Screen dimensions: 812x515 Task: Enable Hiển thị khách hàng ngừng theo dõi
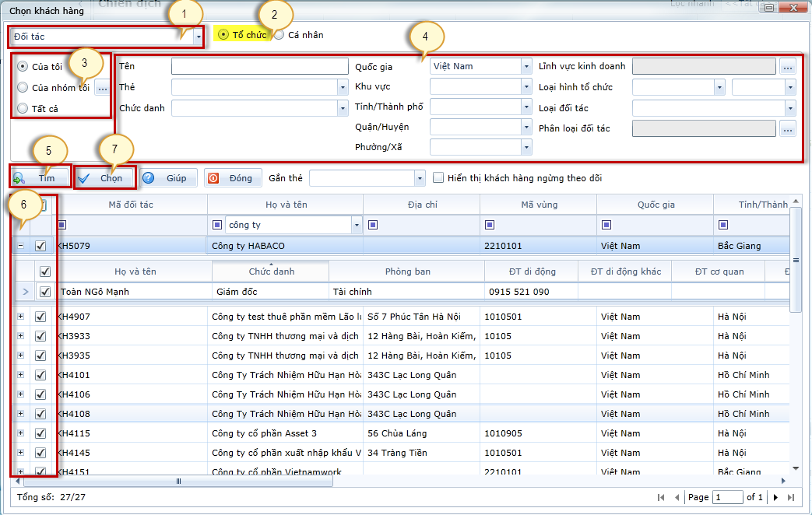tap(438, 178)
